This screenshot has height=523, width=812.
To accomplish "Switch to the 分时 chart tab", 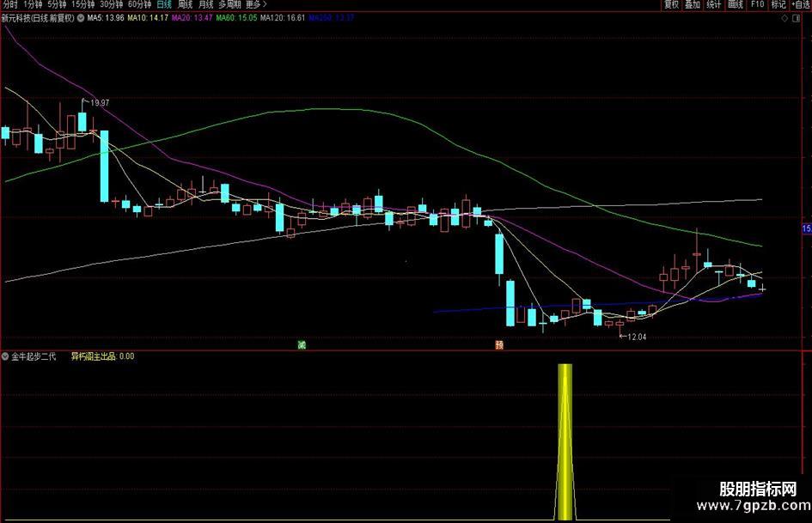I will click(9, 4).
